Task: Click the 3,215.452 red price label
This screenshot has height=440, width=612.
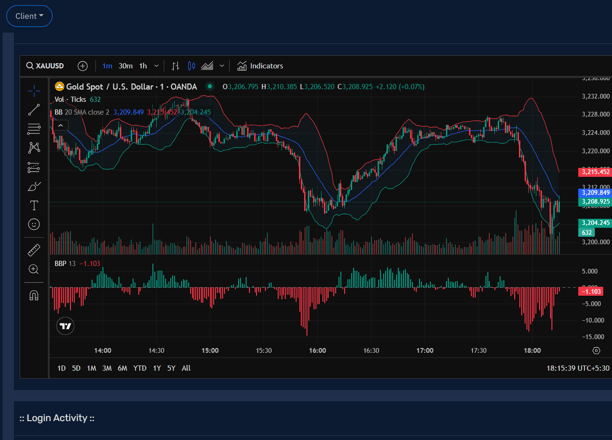Action: click(595, 172)
